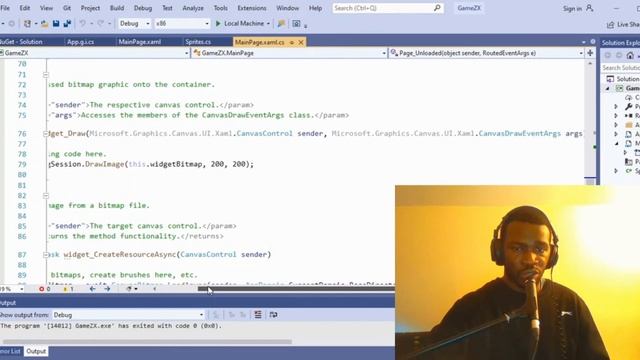Switch to the Sprites.cs tab
The width and height of the screenshot is (640, 360).
point(198,42)
